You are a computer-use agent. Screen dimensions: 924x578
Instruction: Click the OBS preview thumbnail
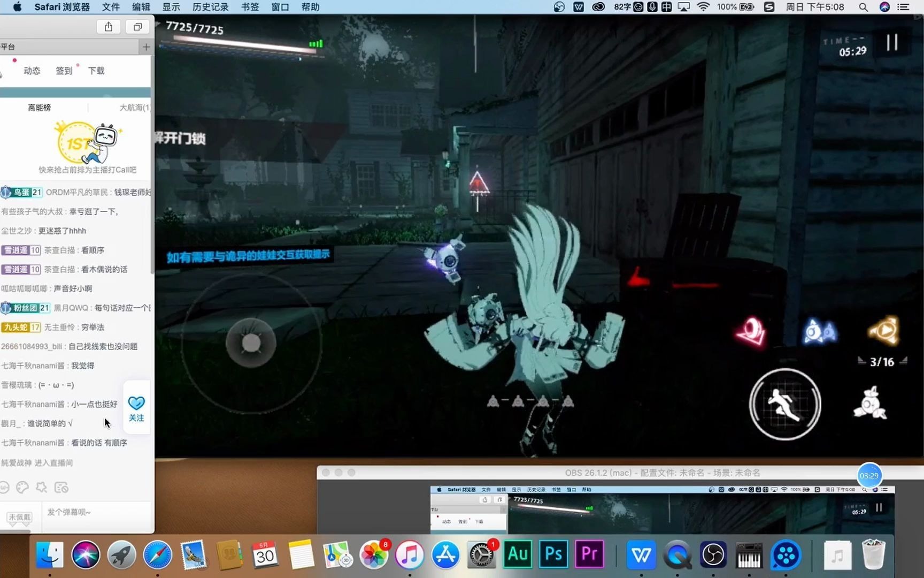point(662,510)
